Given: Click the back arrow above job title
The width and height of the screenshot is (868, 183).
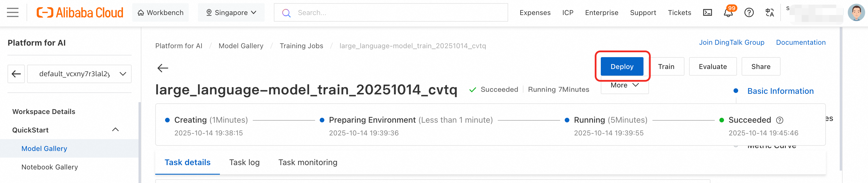Looking at the screenshot, I should [x=163, y=68].
